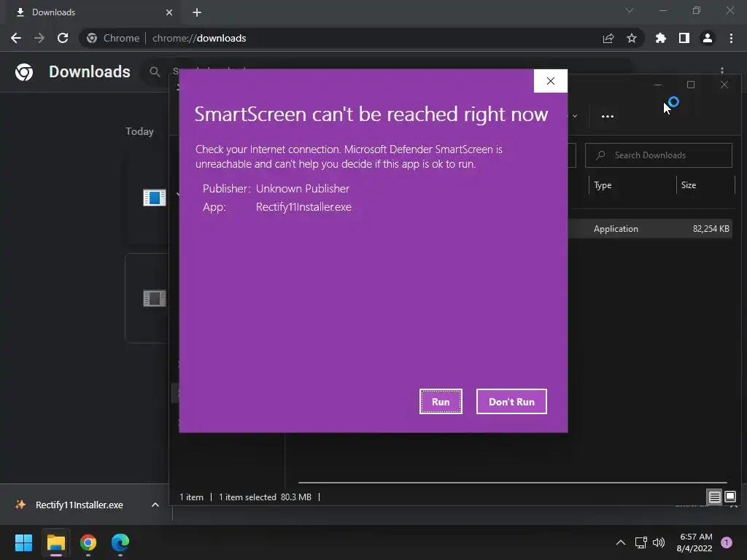
Task: Click '1 item selected 80.3 MB' status text
Action: coord(265,497)
